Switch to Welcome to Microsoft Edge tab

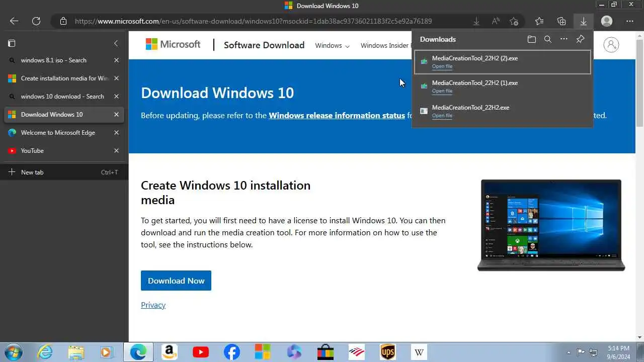point(57,132)
